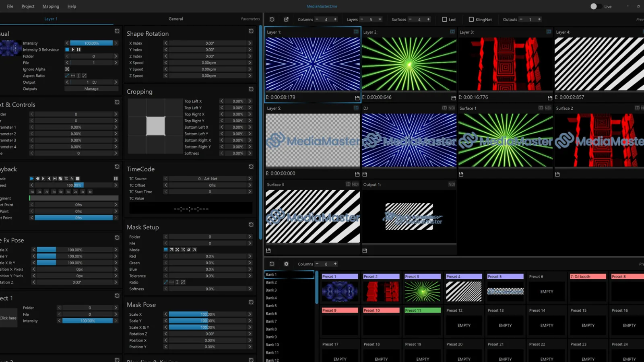Click the pause icon for Intensity 0 Behaviour
644x362 pixels.
coord(79,49)
